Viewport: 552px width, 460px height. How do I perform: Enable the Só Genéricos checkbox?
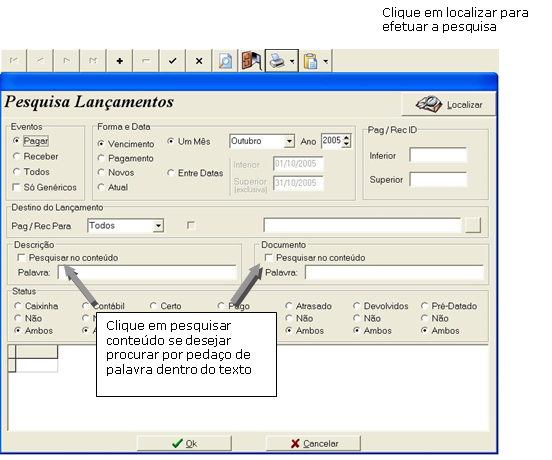[x=16, y=187]
